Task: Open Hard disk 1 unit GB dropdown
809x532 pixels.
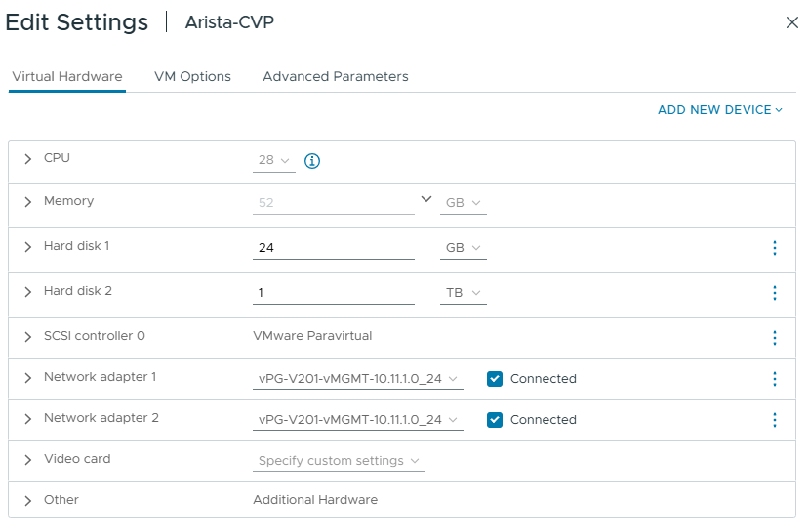Action: pos(464,248)
